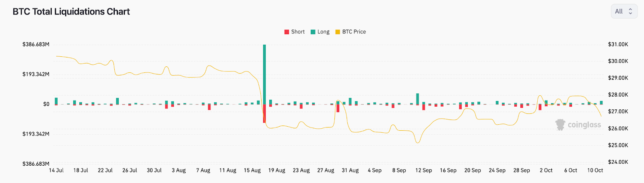The height and width of the screenshot is (183, 644).
Task: Click the 14 Jul date axis label
Action: [x=56, y=171]
